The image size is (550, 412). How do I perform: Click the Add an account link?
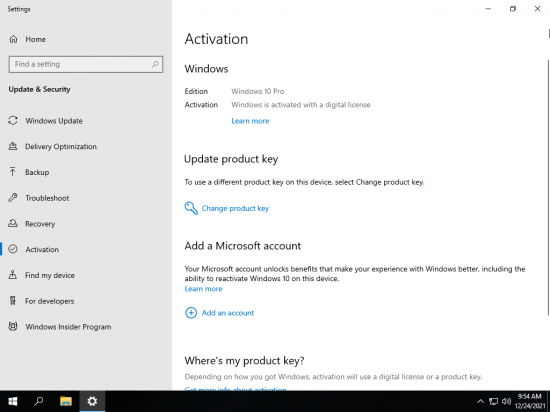(228, 313)
